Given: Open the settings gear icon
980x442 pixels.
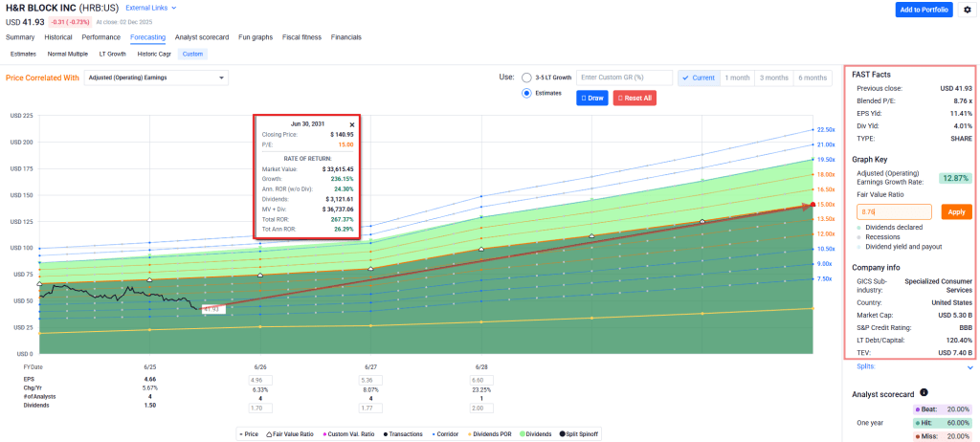Looking at the screenshot, I should pos(968,10).
